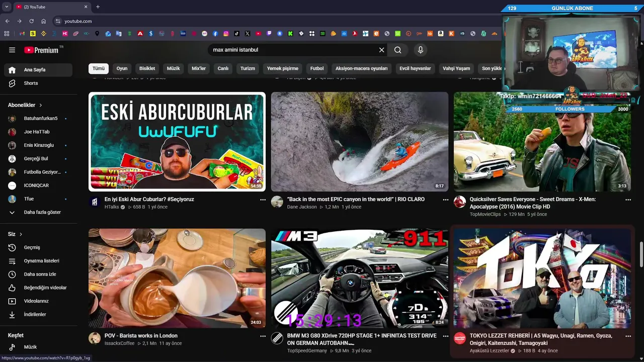
Task: Open the Instagram bookmark icon
Action: [x=226, y=34]
